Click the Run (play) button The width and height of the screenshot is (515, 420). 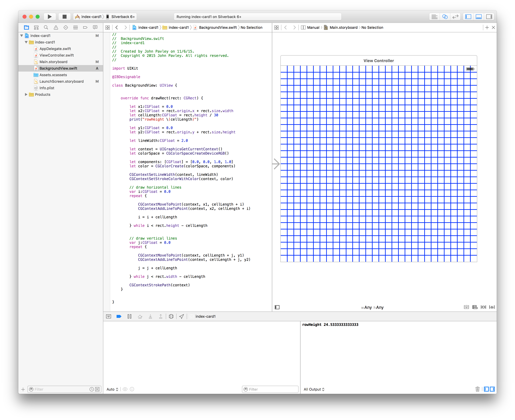point(50,17)
